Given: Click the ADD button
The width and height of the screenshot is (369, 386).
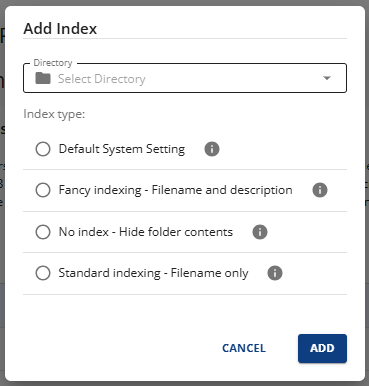Looking at the screenshot, I should 322,348.
